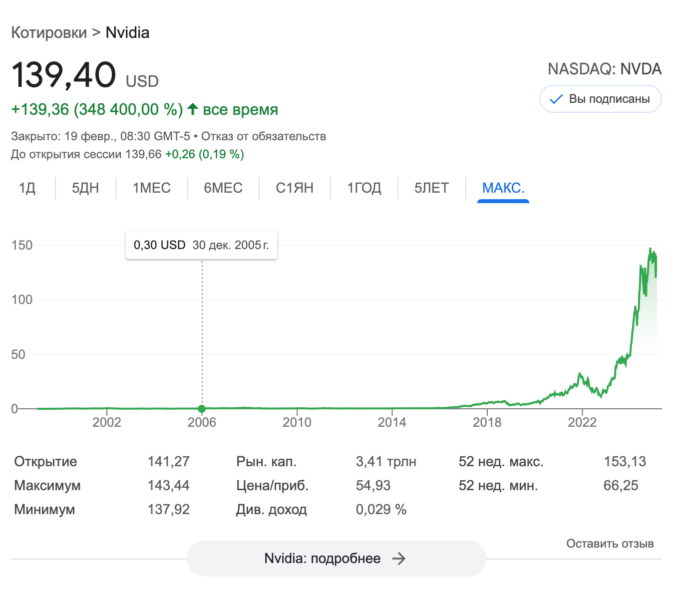
Task: Click the 2018 label on chart axis
Action: pyautogui.click(x=487, y=422)
